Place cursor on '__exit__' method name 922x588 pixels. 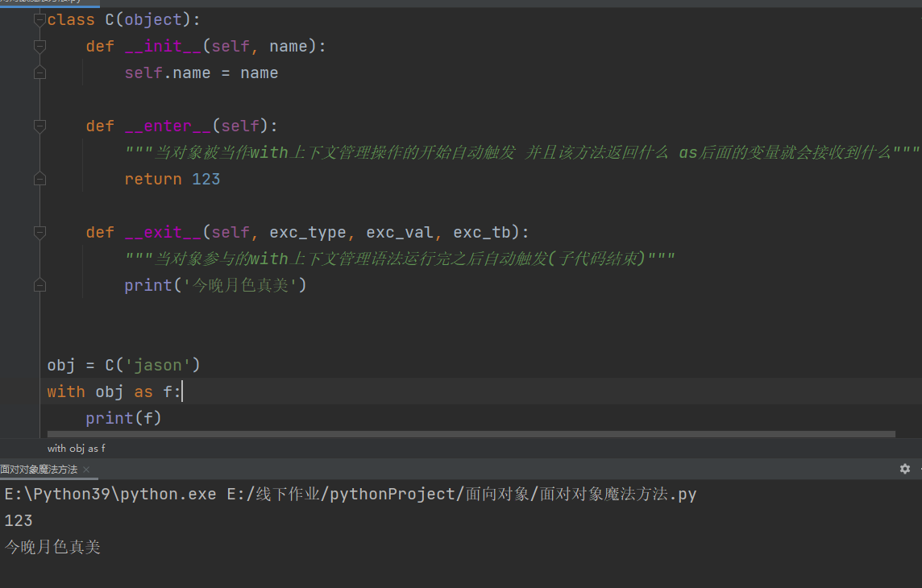point(164,233)
